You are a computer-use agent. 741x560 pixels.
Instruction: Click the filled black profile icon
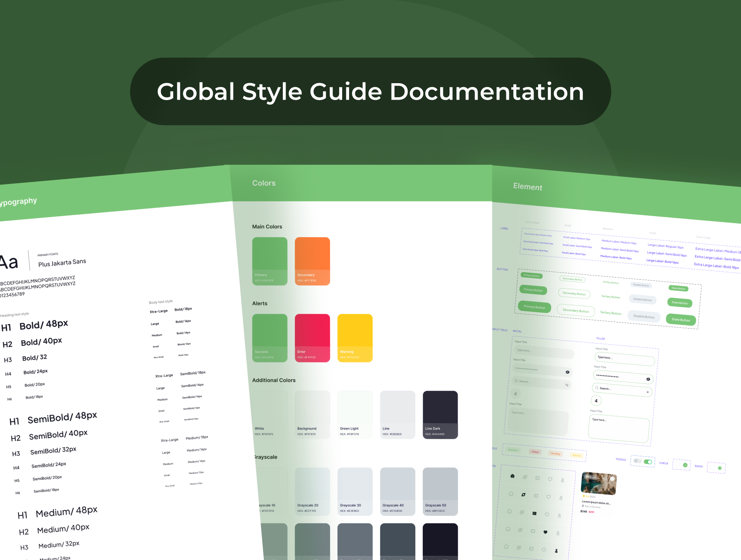[x=556, y=551]
